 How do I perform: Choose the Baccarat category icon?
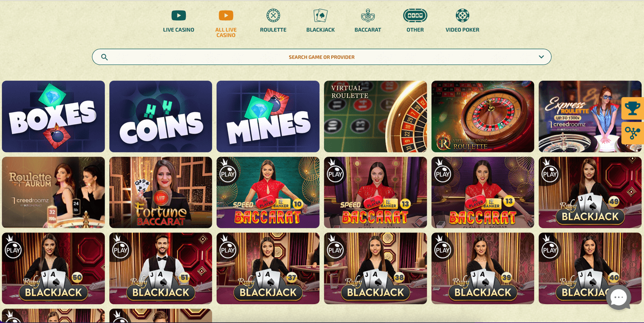tap(368, 15)
